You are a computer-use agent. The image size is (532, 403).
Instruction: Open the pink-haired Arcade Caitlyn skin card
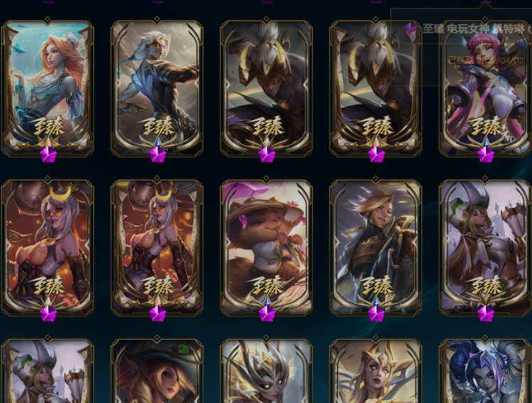coord(485,87)
